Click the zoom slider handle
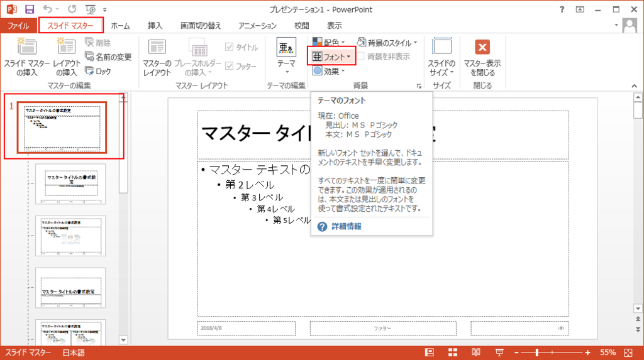Image resolution: width=644 pixels, height=360 pixels. click(536, 352)
